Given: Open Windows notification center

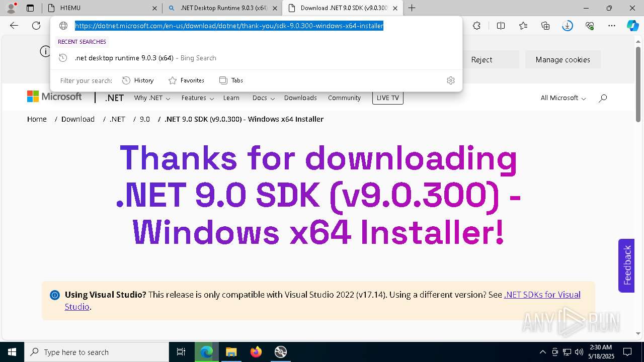Looking at the screenshot, I should pos(627,352).
